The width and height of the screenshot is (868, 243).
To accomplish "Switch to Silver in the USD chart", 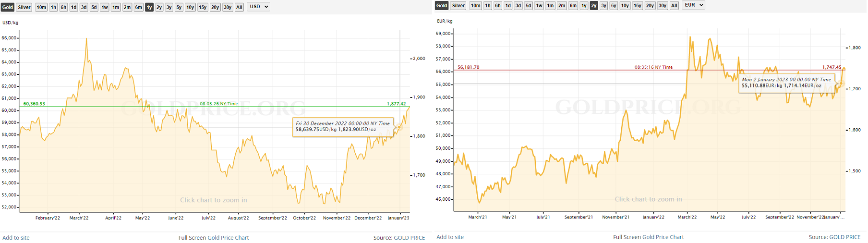I will [x=24, y=7].
